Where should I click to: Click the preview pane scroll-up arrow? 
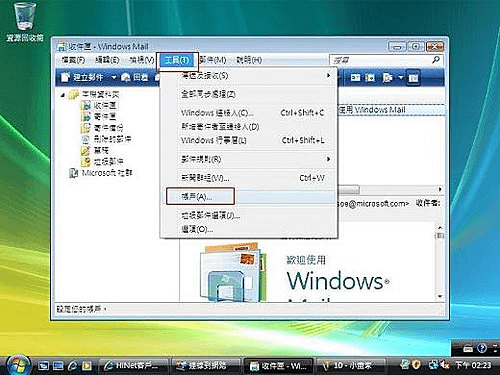(440, 228)
